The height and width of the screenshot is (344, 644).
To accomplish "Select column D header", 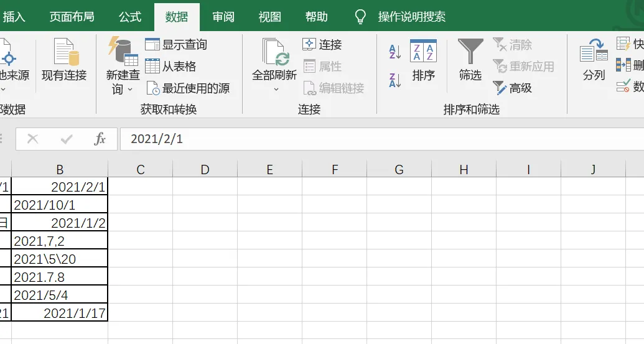I will coord(205,169).
